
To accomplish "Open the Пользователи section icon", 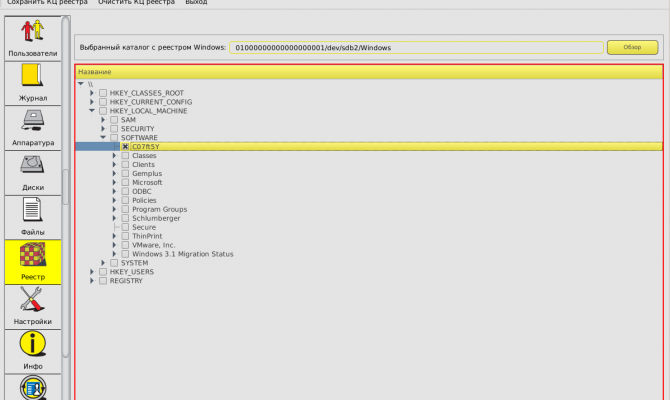I will [32, 31].
